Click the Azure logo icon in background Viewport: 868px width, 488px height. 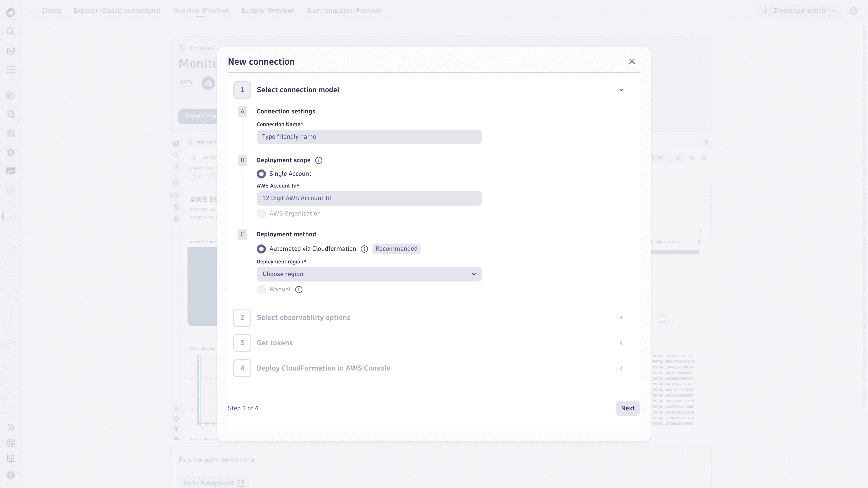point(208,83)
